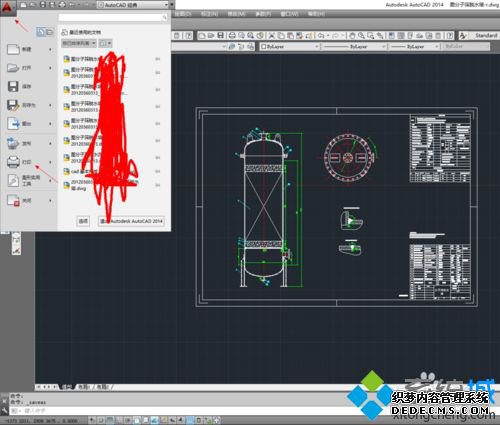The width and height of the screenshot is (500, 425).
Task: Toggle recent documents view icon in menu
Action: tap(41, 32)
